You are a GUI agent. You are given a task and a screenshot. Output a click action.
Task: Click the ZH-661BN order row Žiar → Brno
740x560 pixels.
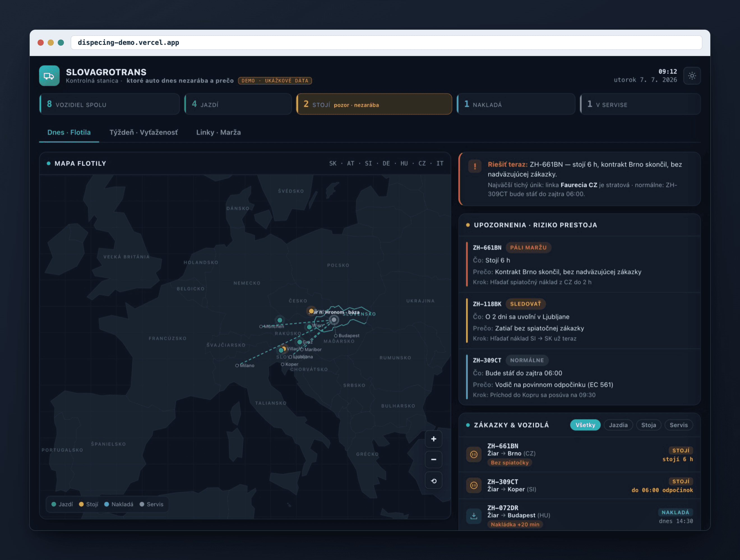point(579,454)
